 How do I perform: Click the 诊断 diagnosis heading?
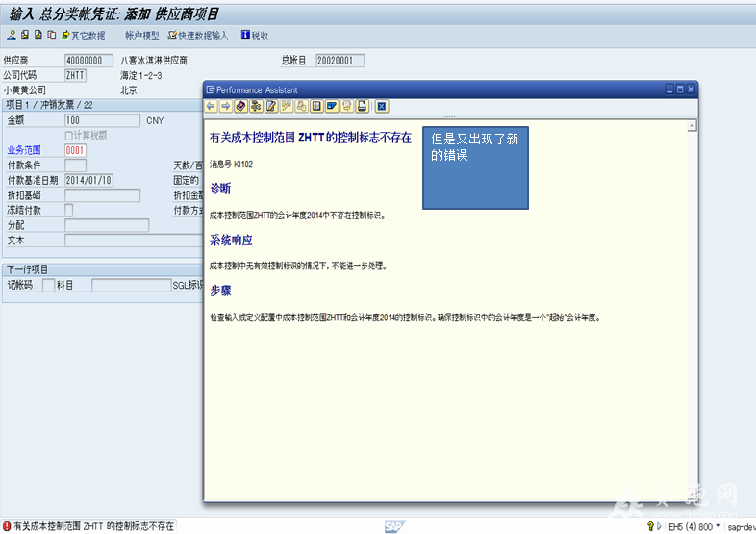(x=220, y=189)
